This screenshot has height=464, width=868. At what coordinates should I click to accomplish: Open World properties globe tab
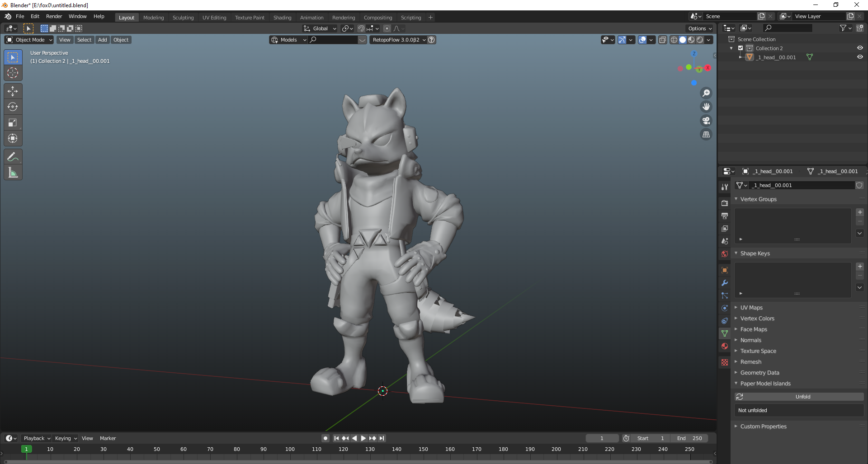[725, 254]
